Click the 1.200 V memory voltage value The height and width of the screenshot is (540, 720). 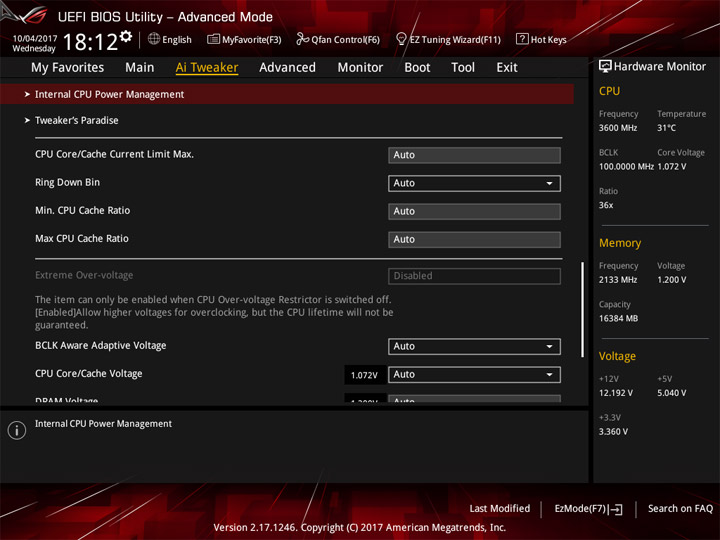pos(671,280)
